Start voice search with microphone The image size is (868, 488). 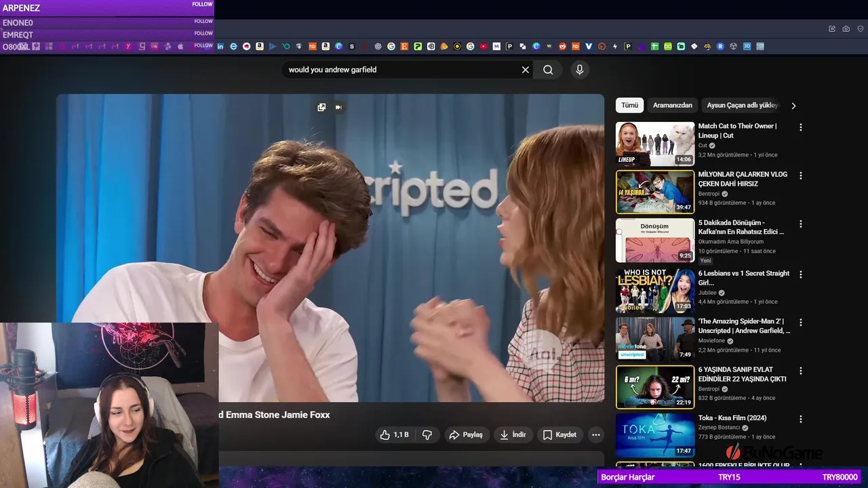point(579,70)
